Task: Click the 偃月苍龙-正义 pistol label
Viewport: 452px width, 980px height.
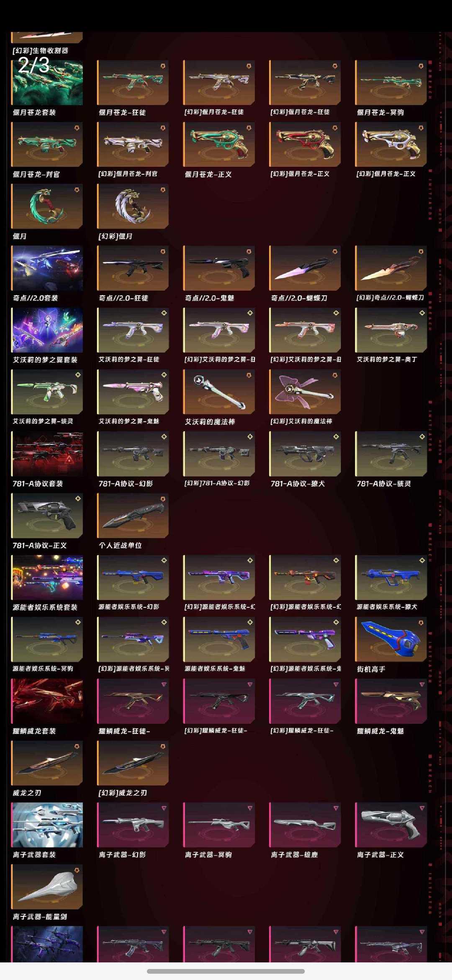Action: click(208, 174)
